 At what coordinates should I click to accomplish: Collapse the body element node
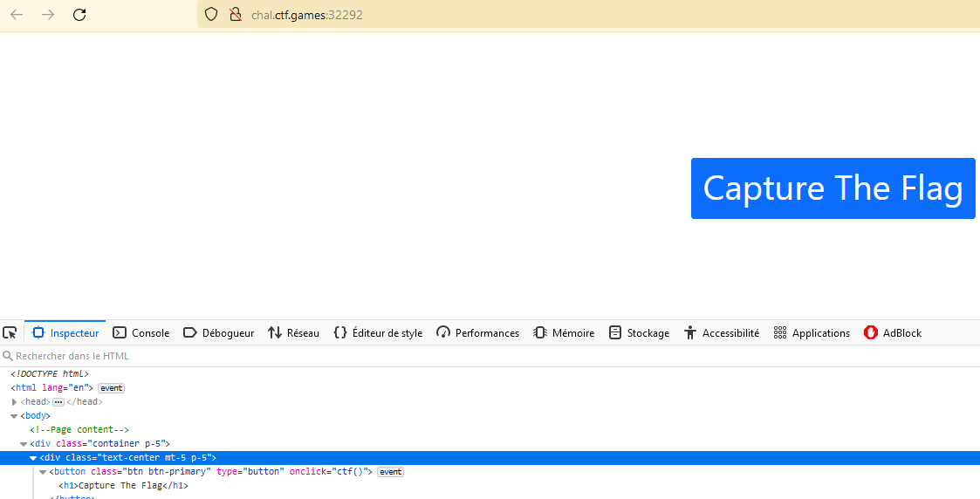14,416
